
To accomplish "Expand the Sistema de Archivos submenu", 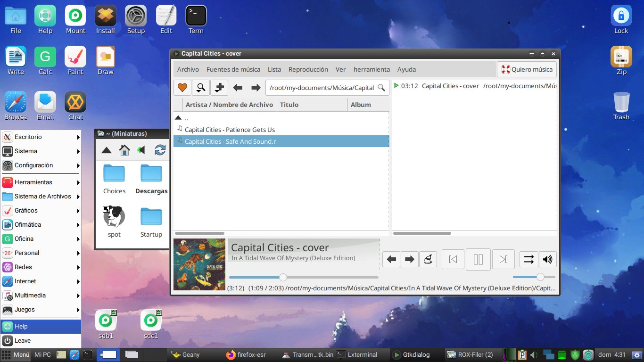I will point(41,197).
